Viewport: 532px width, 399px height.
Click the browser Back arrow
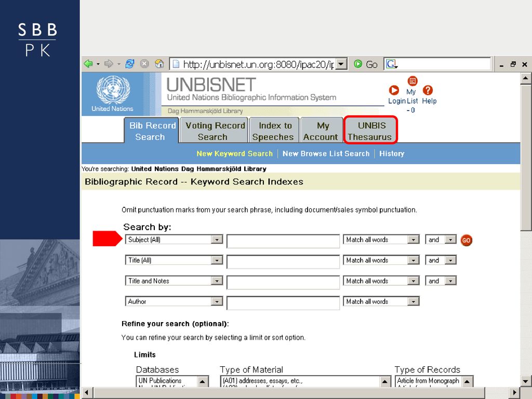coord(88,64)
